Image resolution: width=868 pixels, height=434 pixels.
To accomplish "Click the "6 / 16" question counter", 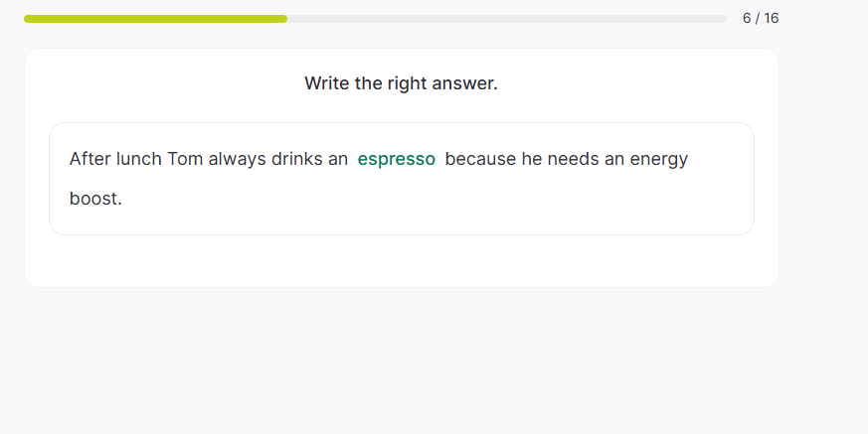I will pyautogui.click(x=760, y=19).
